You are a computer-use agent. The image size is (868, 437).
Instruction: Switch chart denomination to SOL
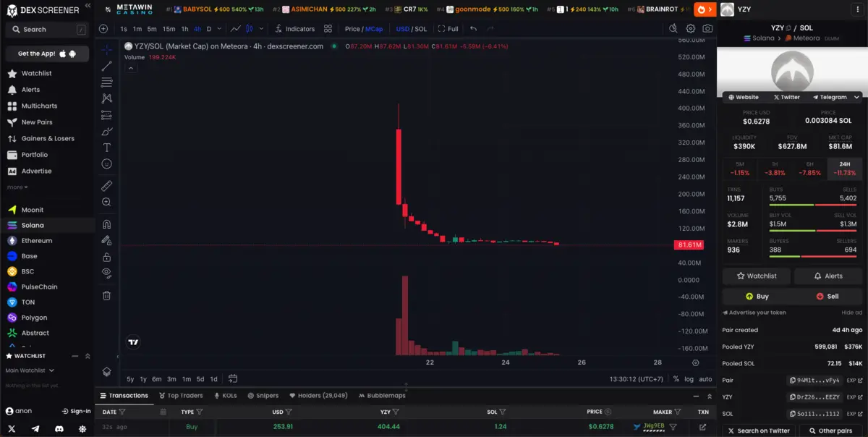420,29
